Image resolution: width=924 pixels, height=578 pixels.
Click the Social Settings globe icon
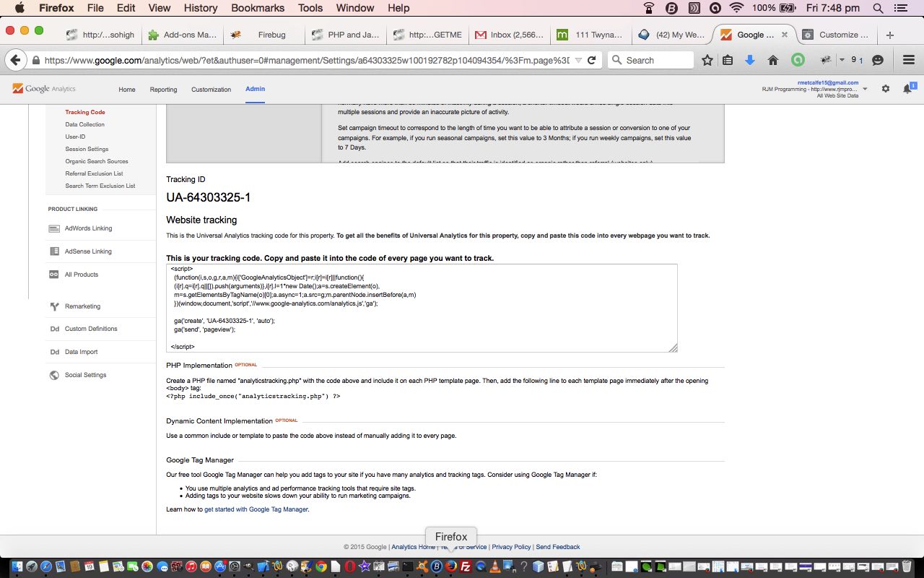54,375
